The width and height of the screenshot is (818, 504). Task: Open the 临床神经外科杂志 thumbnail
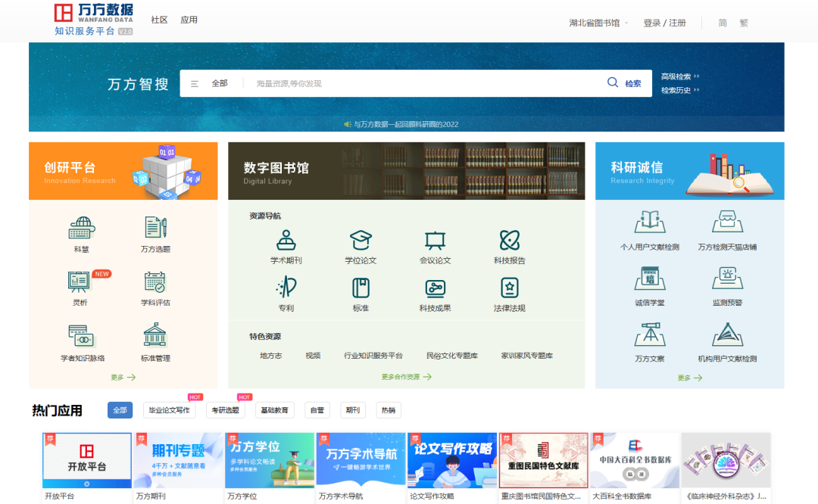point(726,460)
